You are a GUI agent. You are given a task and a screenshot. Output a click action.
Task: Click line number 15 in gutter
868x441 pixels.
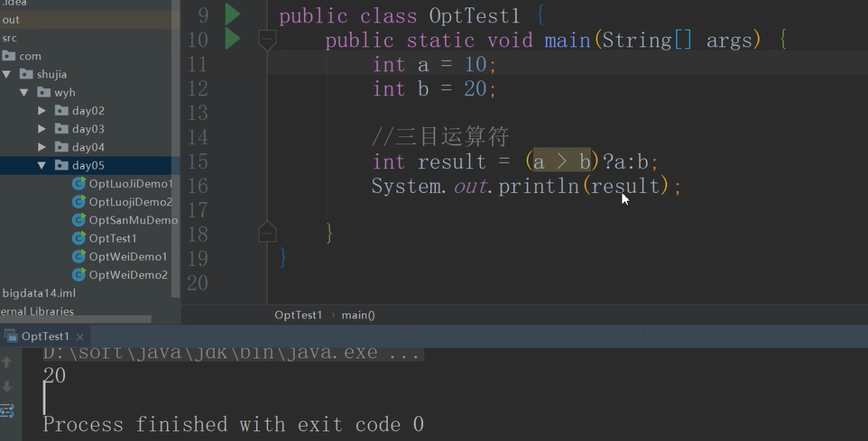198,161
